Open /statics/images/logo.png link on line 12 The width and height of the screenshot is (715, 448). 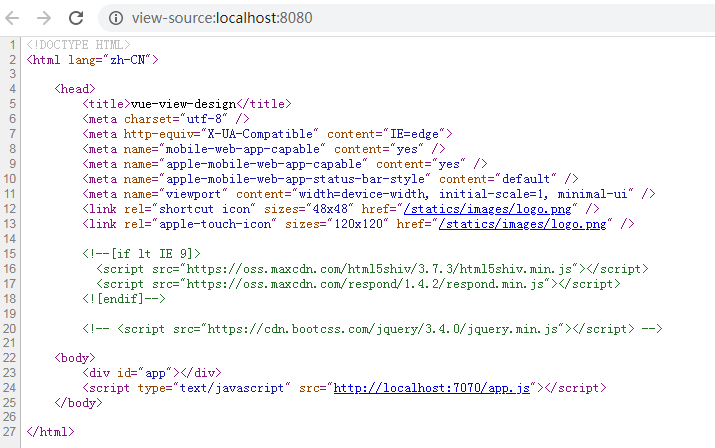487,209
